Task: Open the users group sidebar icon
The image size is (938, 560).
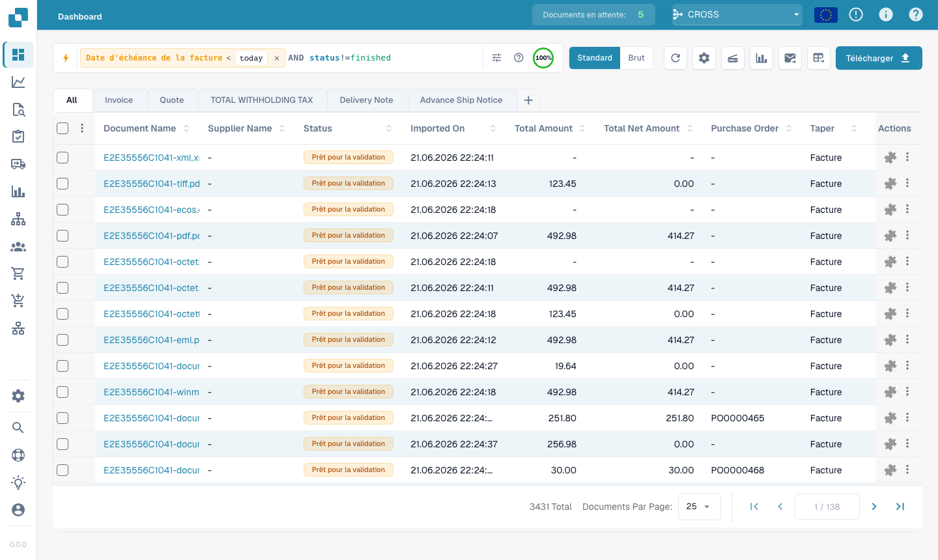Action: (x=18, y=246)
